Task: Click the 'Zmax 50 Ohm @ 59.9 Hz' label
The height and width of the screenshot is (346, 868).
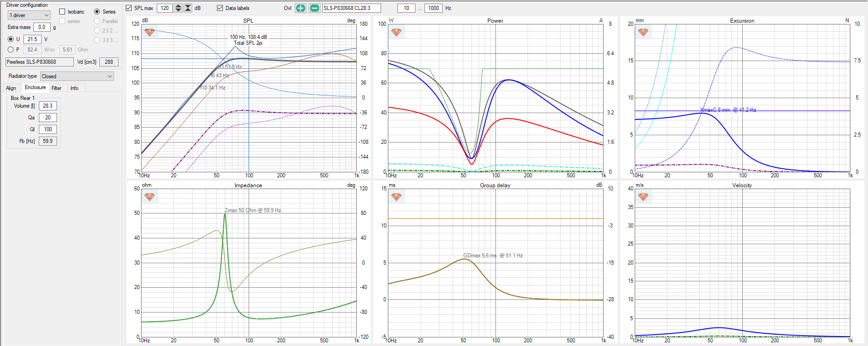Action: (253, 210)
